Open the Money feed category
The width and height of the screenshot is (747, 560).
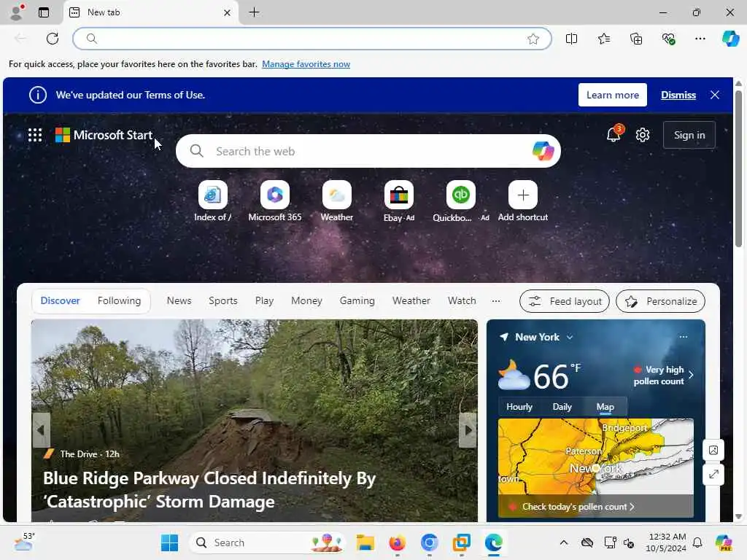click(x=307, y=301)
